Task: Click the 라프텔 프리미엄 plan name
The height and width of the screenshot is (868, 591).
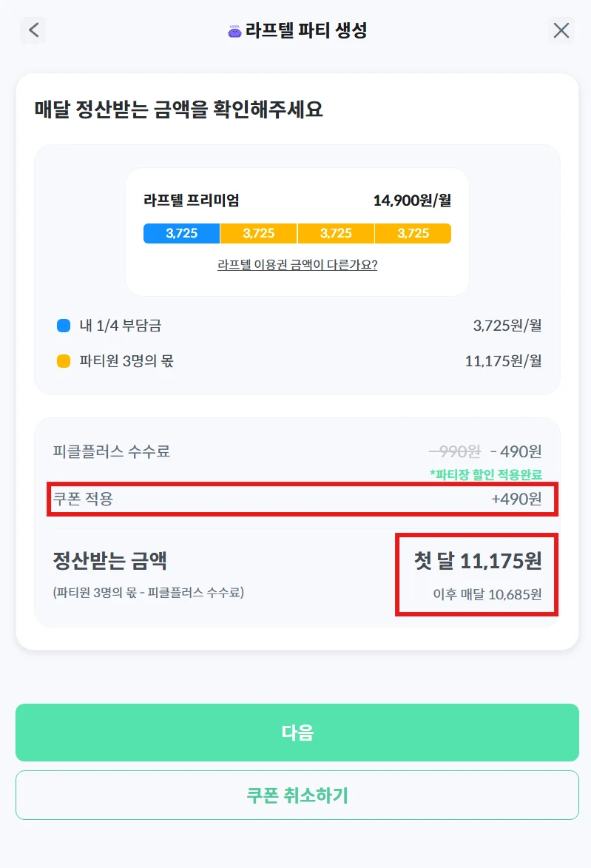Action: pos(191,201)
